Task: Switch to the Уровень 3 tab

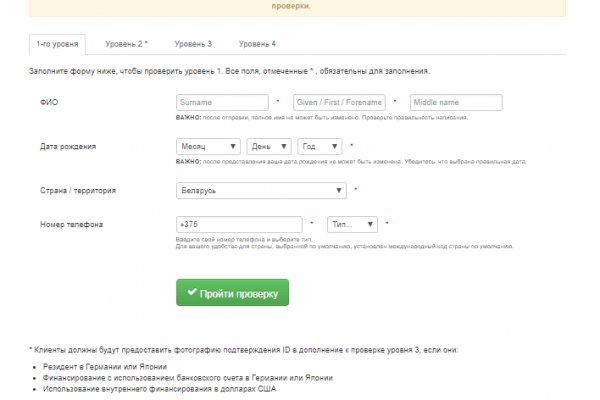Action: click(193, 44)
